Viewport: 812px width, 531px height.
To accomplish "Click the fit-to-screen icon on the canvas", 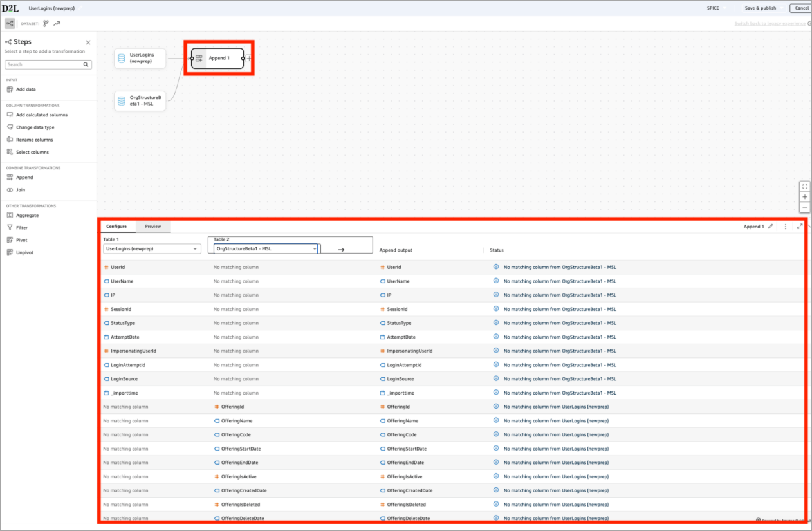I will coord(805,187).
